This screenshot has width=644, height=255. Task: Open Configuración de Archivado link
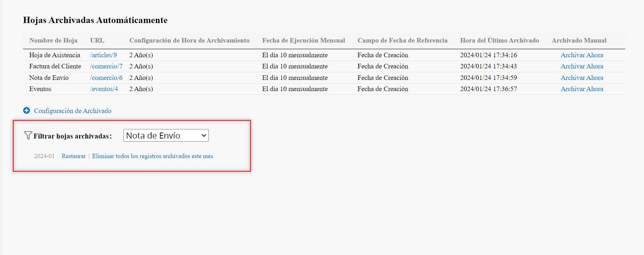pos(72,111)
